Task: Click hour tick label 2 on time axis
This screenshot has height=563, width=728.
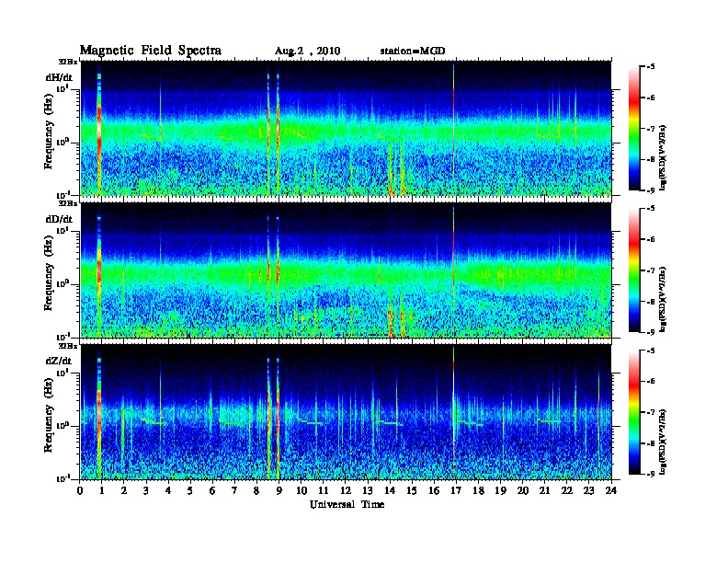Action: [124, 491]
